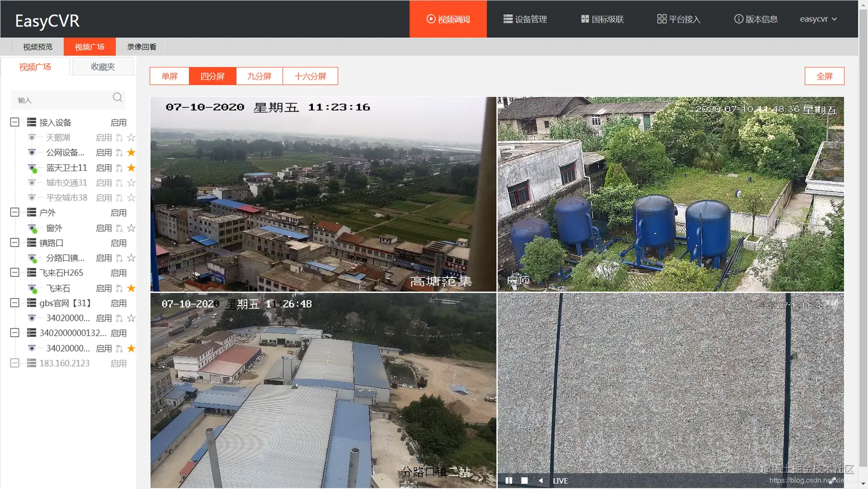Click the search magnifier in the sidebar
The image size is (868, 489).
pos(117,98)
